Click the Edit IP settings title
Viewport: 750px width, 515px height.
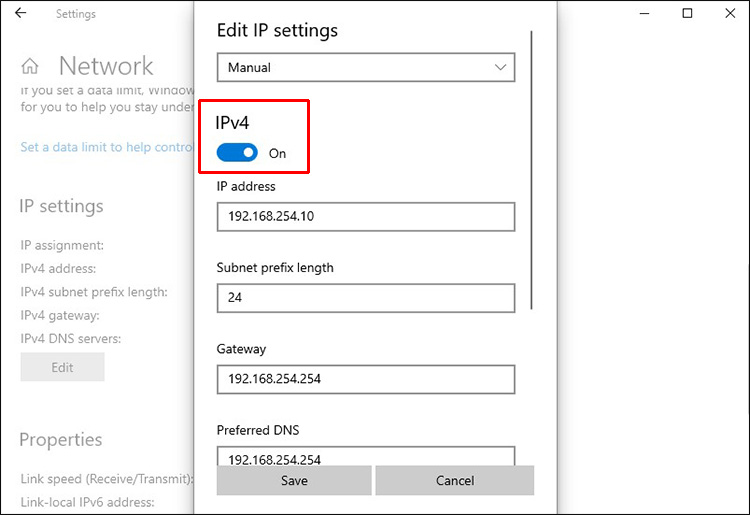tap(277, 30)
